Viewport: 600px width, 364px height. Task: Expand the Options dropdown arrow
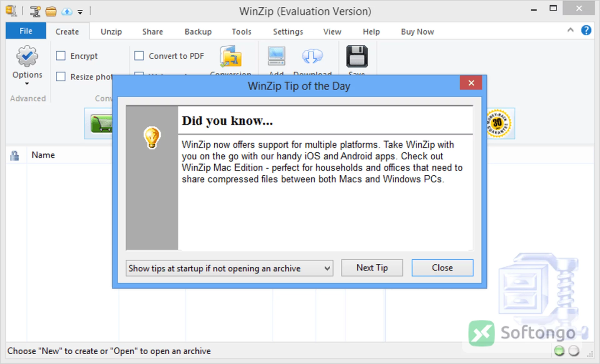27,84
